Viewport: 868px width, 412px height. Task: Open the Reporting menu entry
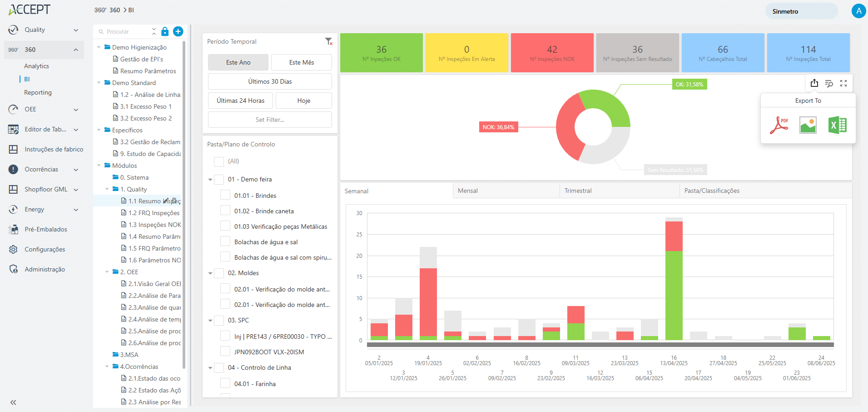click(38, 92)
